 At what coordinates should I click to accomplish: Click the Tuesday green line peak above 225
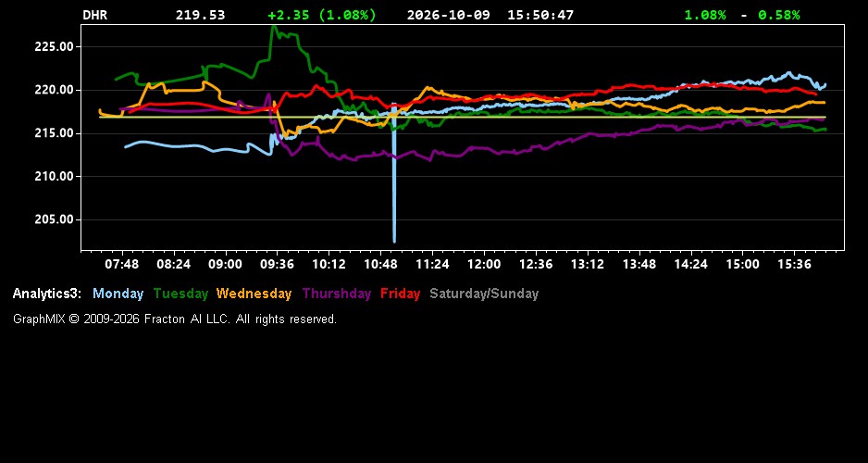pos(273,27)
